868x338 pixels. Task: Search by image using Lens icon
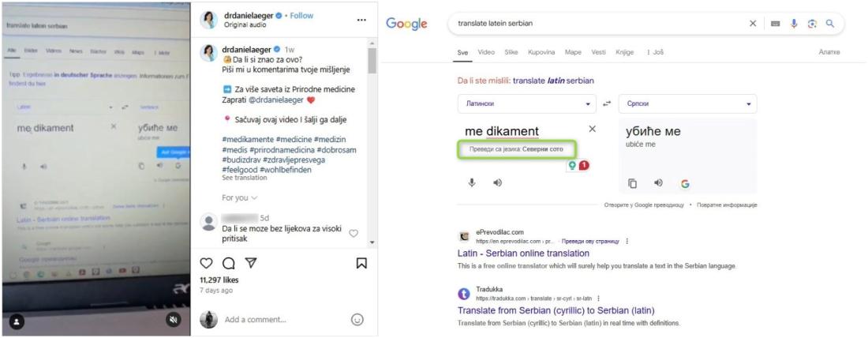point(812,24)
